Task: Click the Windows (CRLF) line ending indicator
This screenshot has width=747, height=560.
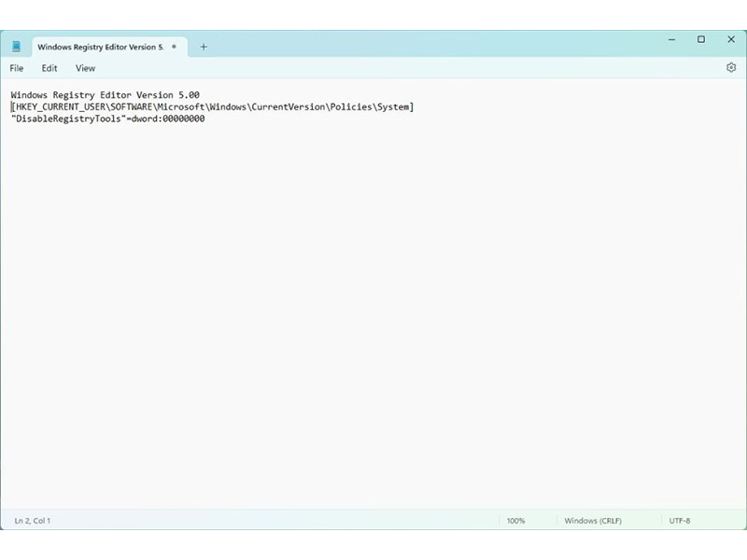Action: [x=593, y=521]
